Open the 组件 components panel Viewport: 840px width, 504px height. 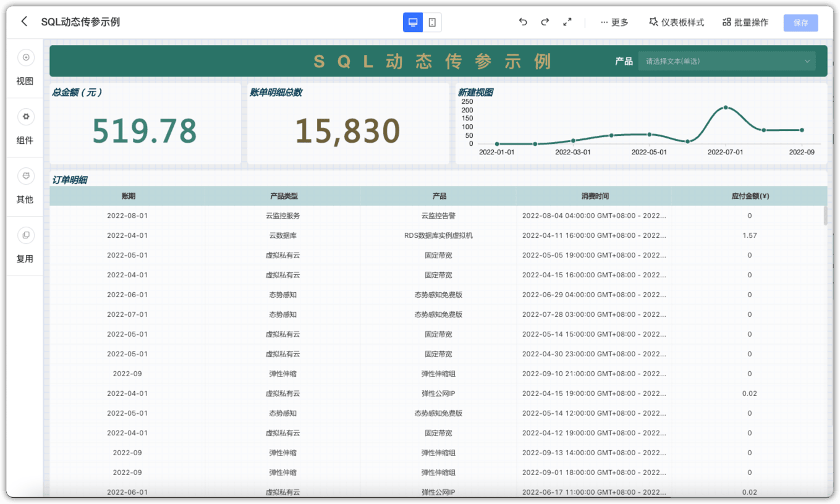tap(25, 127)
